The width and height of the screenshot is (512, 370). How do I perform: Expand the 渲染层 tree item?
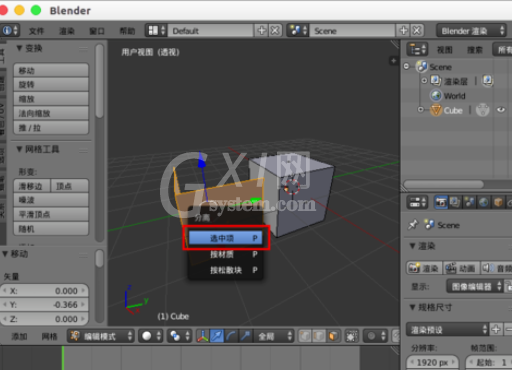[424, 81]
